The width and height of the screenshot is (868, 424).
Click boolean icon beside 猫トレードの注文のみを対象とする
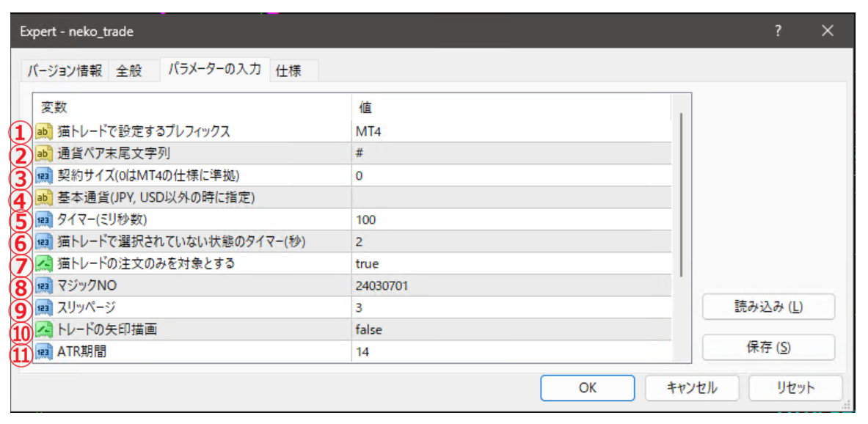(43, 264)
